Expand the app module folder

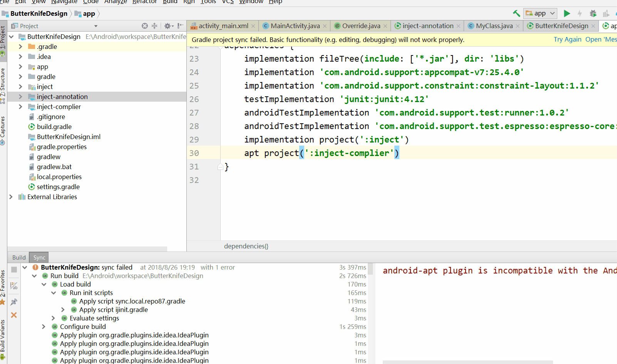(x=20, y=67)
